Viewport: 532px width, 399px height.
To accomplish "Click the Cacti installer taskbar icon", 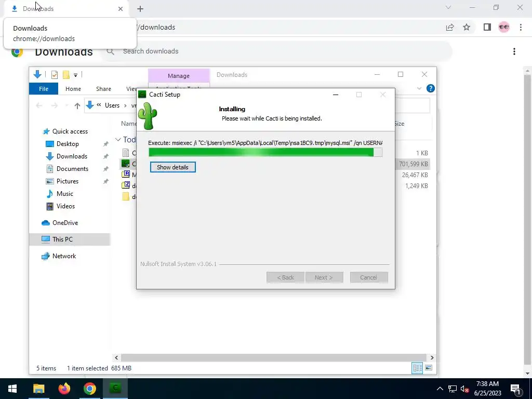I will pos(115,389).
